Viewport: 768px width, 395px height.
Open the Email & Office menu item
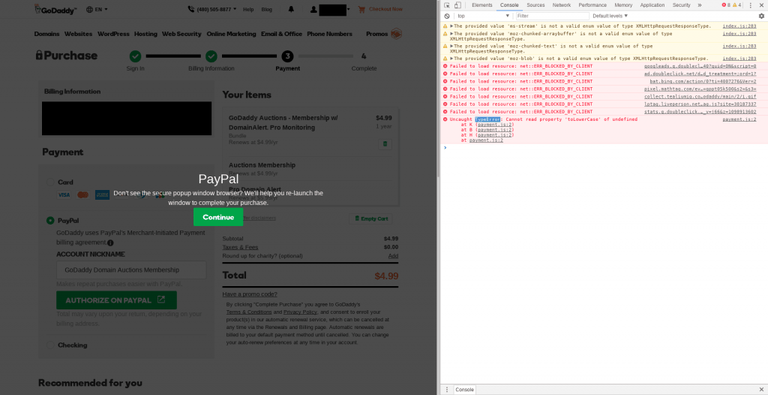(x=281, y=34)
